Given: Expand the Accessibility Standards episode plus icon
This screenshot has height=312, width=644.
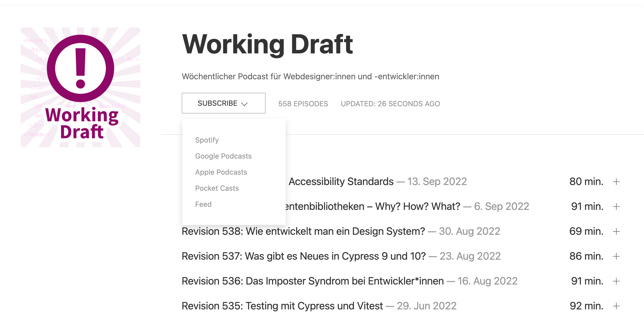Looking at the screenshot, I should [616, 182].
